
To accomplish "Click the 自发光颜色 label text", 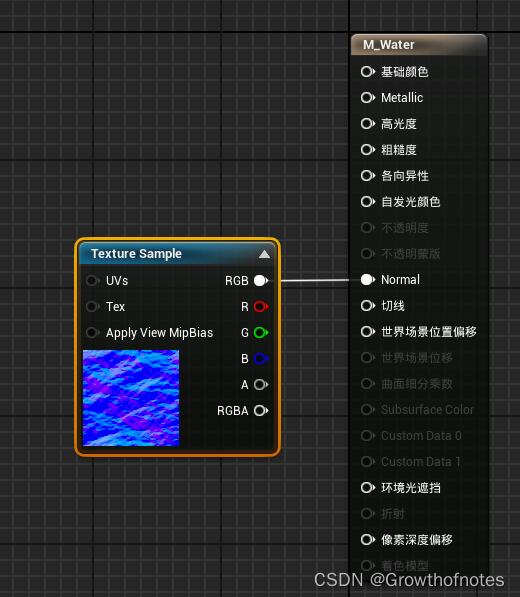I will point(411,201).
